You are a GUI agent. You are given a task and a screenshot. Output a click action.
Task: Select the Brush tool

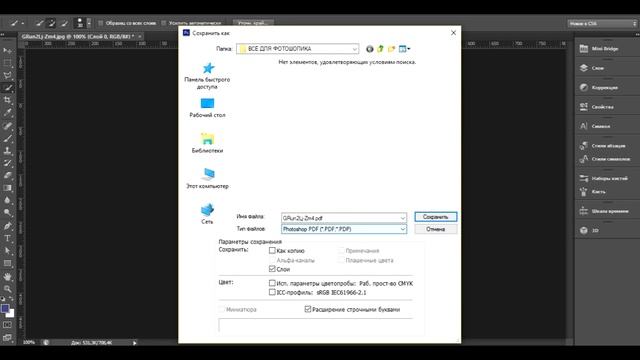click(x=7, y=138)
